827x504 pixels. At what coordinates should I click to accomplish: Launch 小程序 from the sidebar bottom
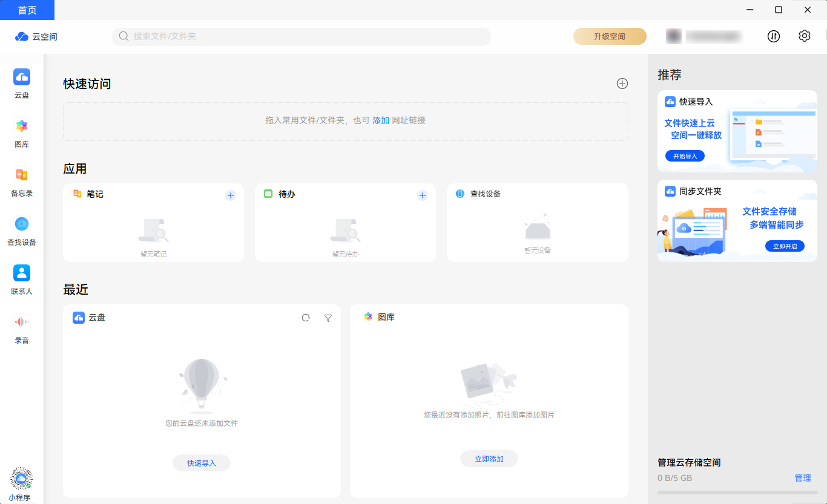[x=21, y=484]
